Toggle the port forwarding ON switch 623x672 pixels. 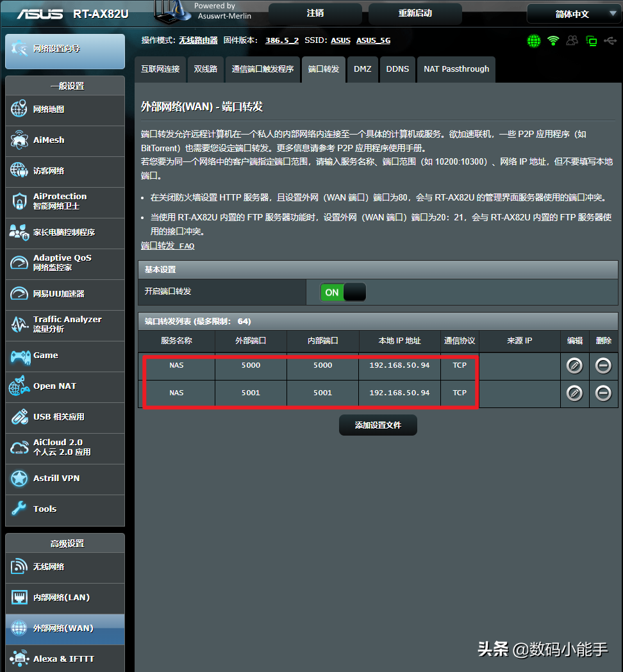point(343,292)
